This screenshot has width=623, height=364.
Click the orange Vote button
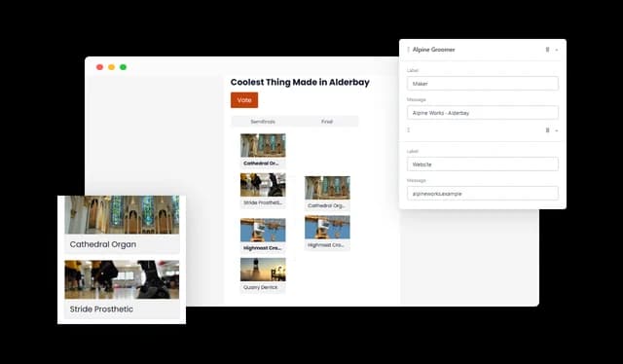click(244, 100)
